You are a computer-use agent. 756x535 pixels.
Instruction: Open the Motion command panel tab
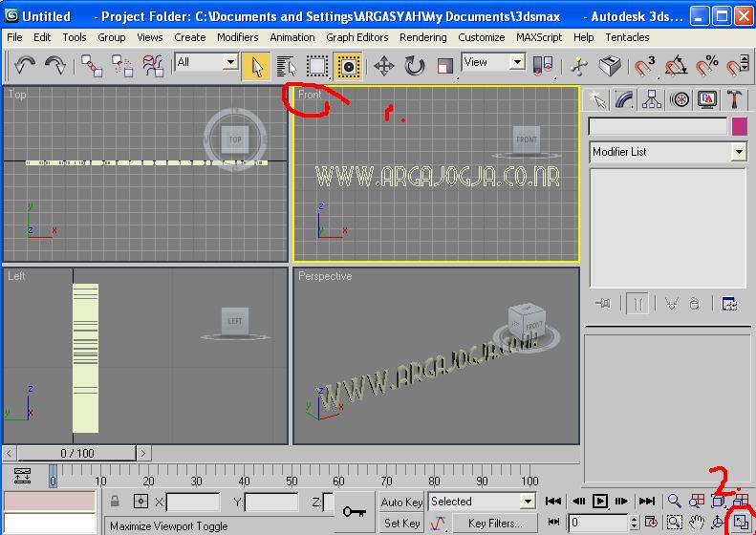point(680,99)
